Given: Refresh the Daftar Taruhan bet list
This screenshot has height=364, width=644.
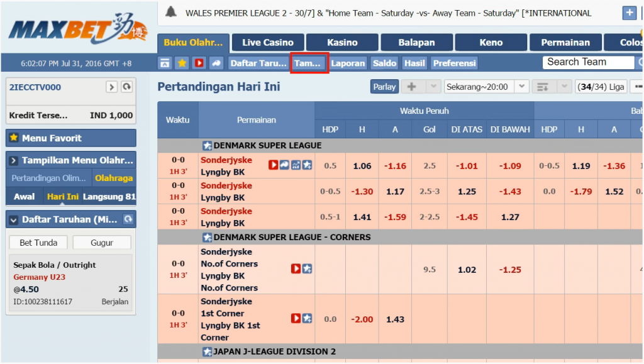Looking at the screenshot, I should (x=128, y=219).
